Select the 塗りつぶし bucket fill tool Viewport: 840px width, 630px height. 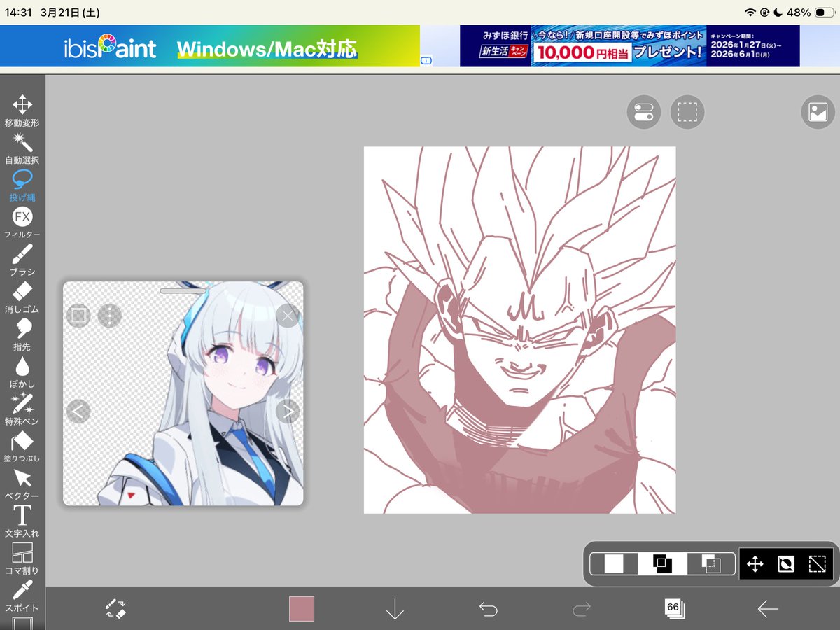[22, 446]
